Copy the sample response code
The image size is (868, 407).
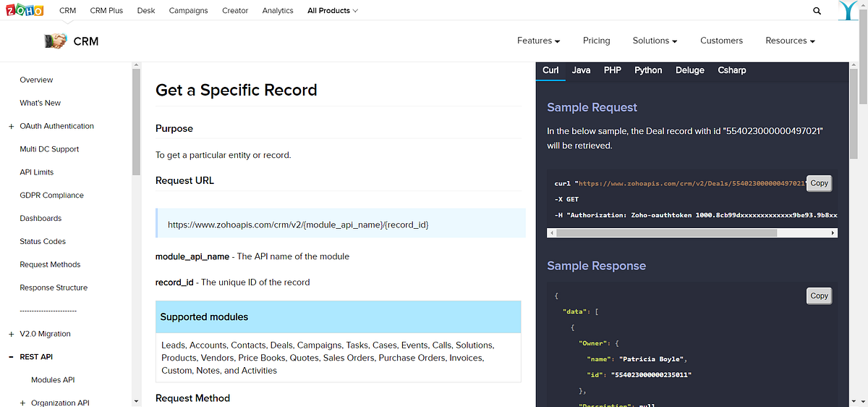coord(819,295)
